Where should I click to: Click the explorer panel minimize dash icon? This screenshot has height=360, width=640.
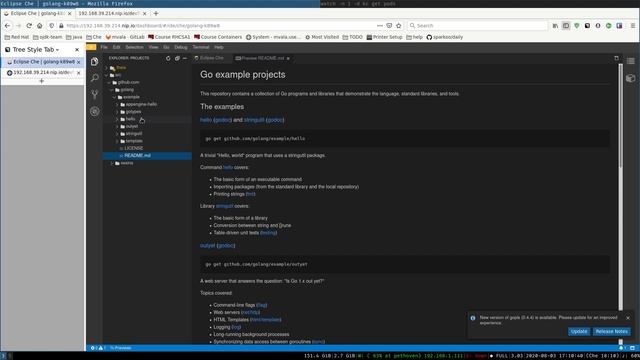pyautogui.click(x=185, y=58)
